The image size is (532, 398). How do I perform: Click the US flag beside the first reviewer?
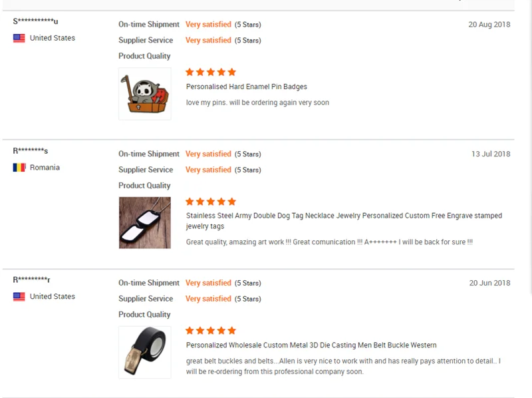pos(19,38)
